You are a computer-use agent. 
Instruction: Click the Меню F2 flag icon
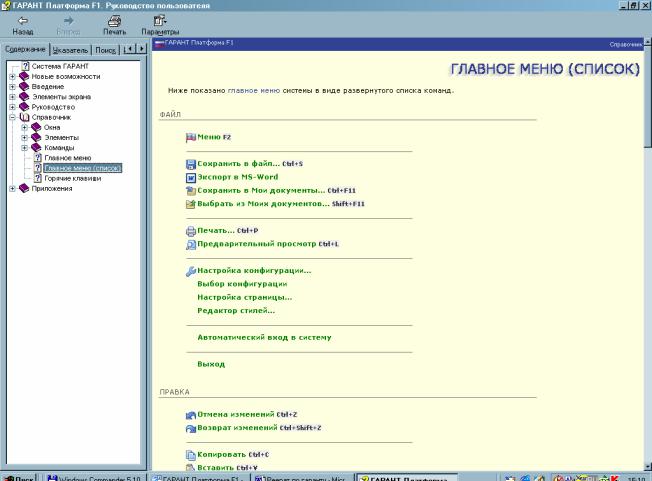pyautogui.click(x=190, y=138)
